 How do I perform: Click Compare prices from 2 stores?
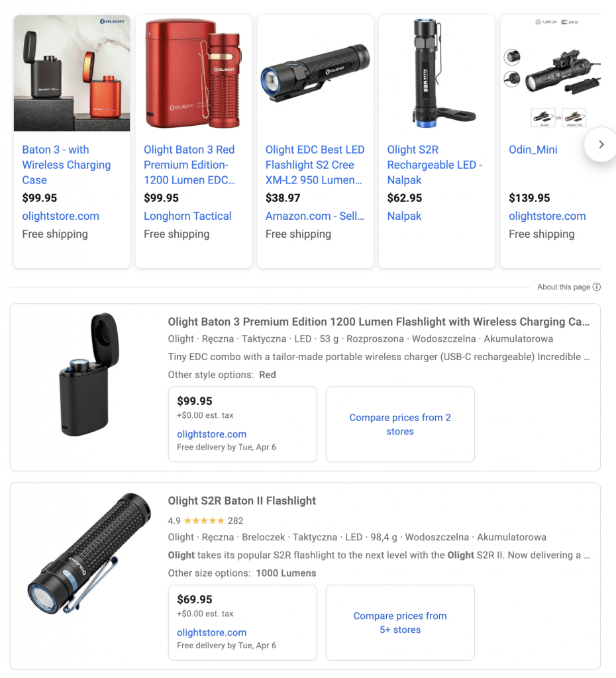pos(400,424)
